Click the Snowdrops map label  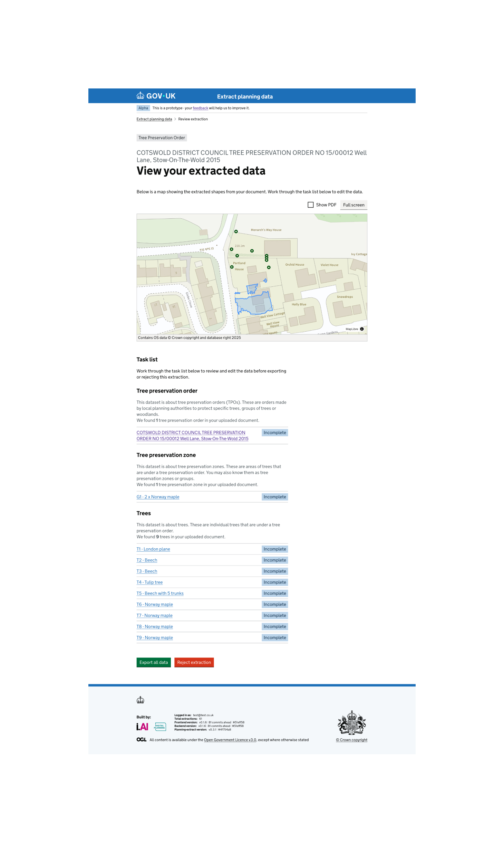[x=345, y=297]
